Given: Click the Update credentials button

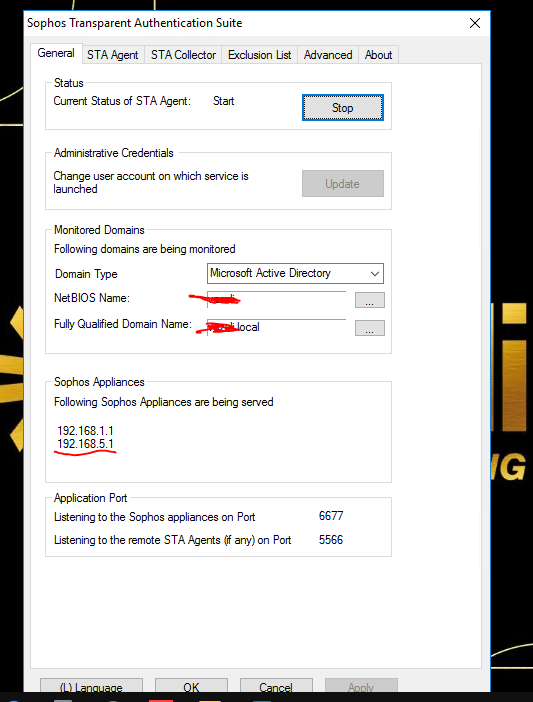Looking at the screenshot, I should point(343,184).
